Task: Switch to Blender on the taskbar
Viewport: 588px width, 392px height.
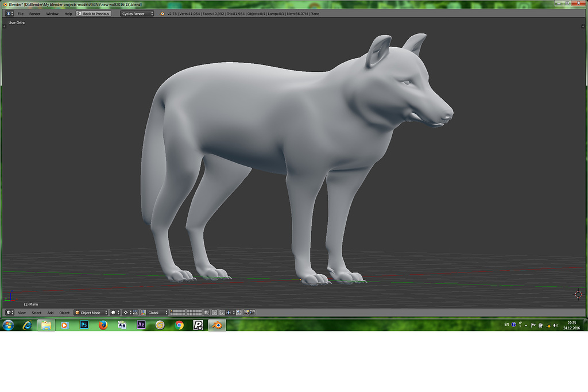Action: [x=217, y=325]
